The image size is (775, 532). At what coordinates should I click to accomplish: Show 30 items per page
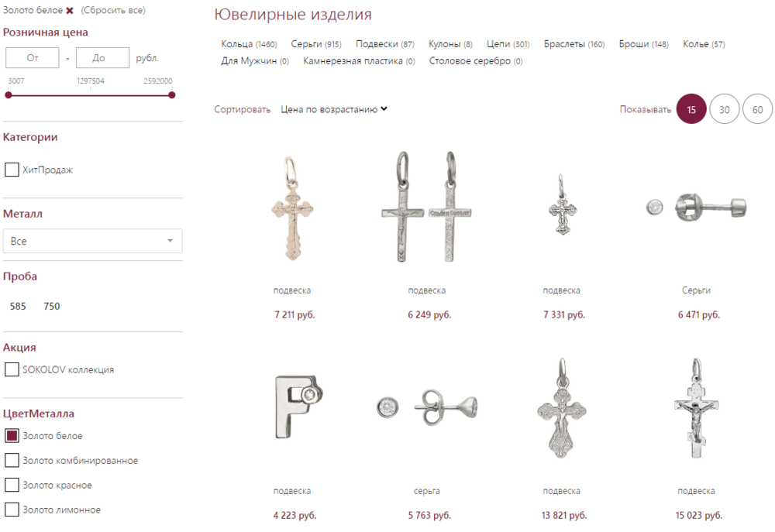tap(724, 109)
